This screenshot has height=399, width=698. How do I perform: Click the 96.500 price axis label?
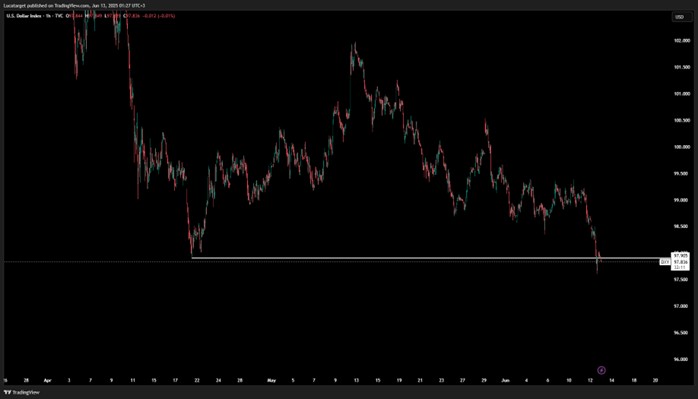click(x=680, y=333)
